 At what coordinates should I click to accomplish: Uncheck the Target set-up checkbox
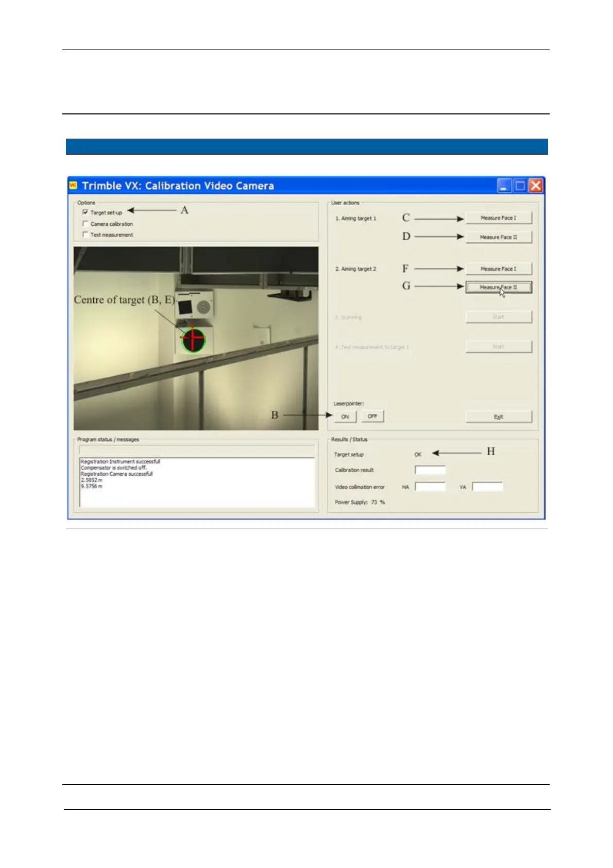coord(85,212)
